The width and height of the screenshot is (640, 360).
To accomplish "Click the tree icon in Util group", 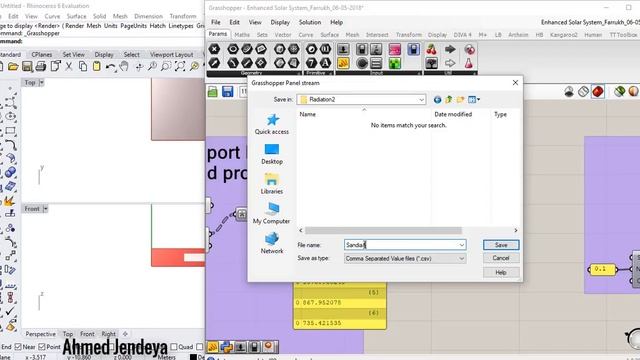I will (x=431, y=63).
